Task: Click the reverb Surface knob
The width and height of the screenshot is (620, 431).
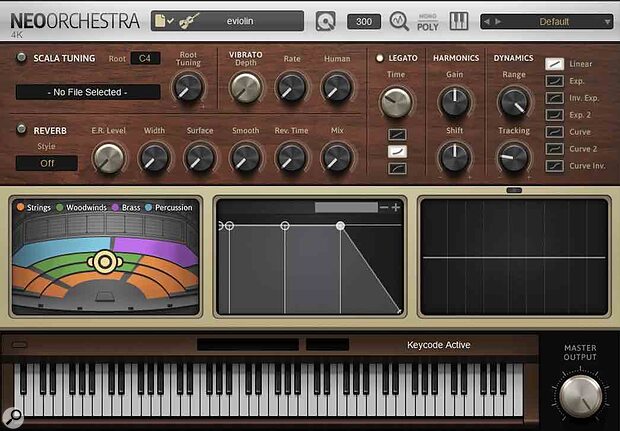Action: click(200, 158)
